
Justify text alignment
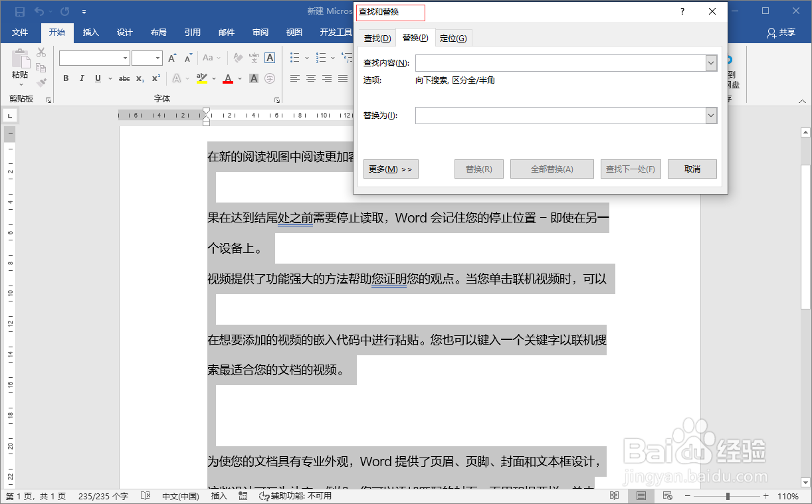(343, 78)
